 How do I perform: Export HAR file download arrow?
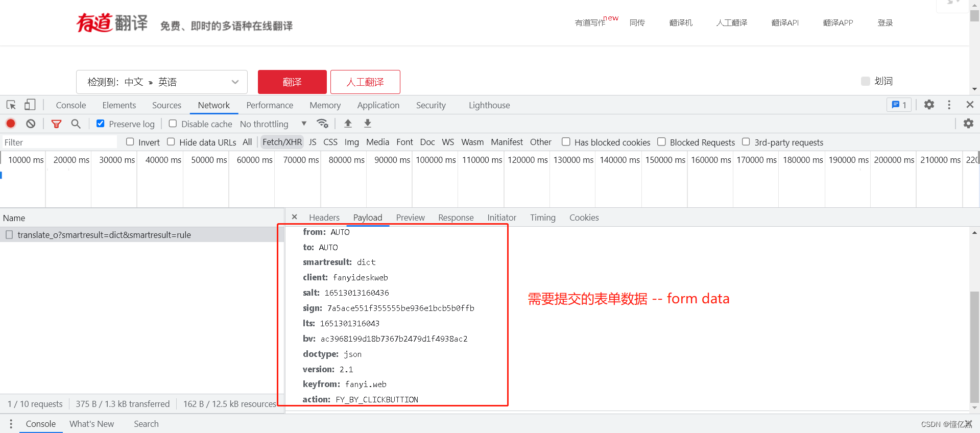pyautogui.click(x=368, y=123)
